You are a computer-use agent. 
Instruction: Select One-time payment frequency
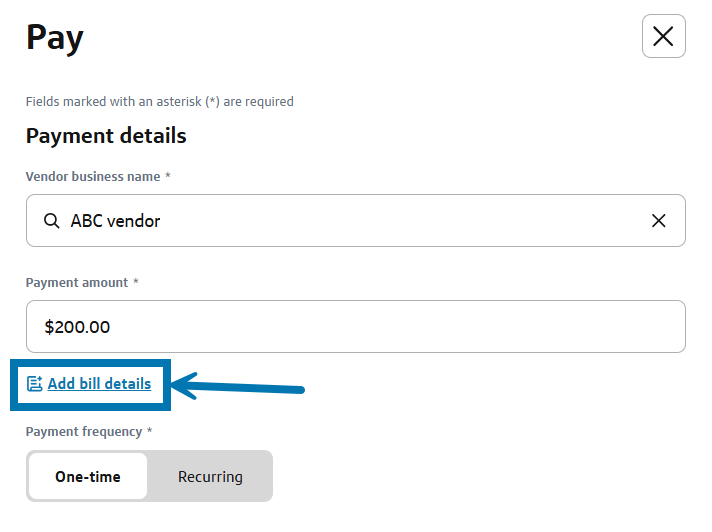click(88, 476)
